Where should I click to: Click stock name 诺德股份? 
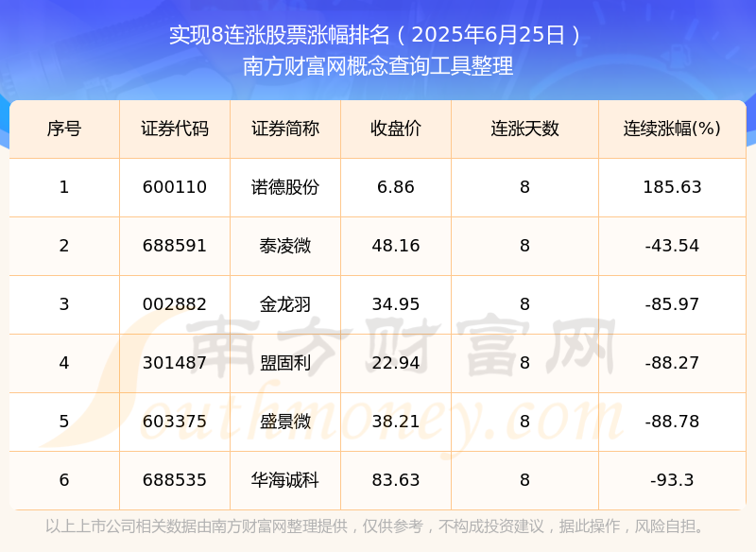point(285,187)
